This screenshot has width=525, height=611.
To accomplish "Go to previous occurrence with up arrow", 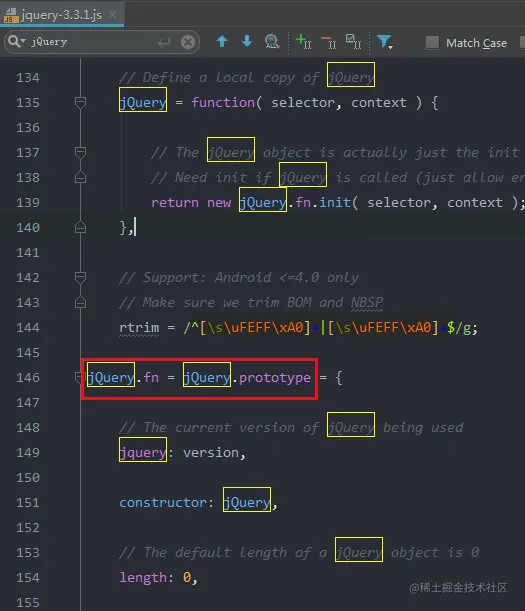I will 222,41.
